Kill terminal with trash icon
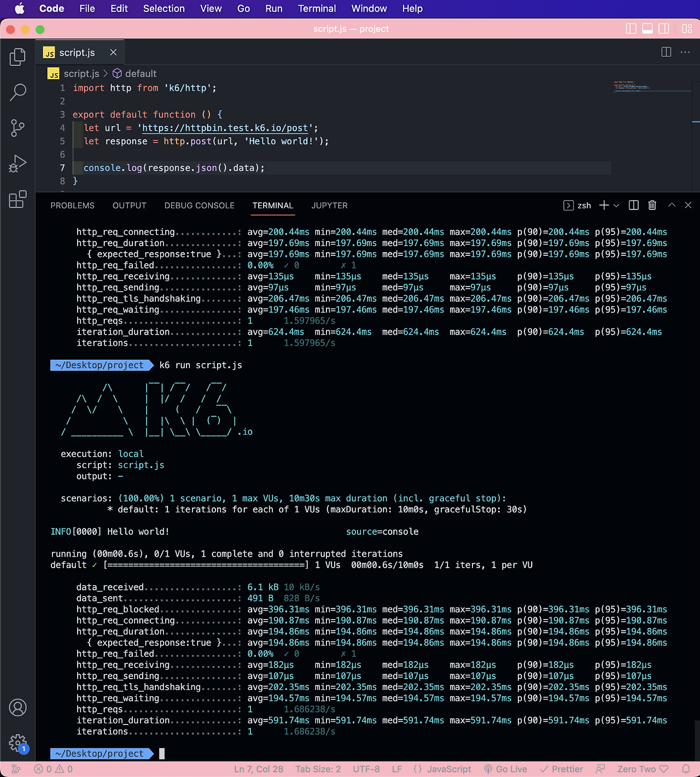This screenshot has height=777, width=700. tap(652, 205)
